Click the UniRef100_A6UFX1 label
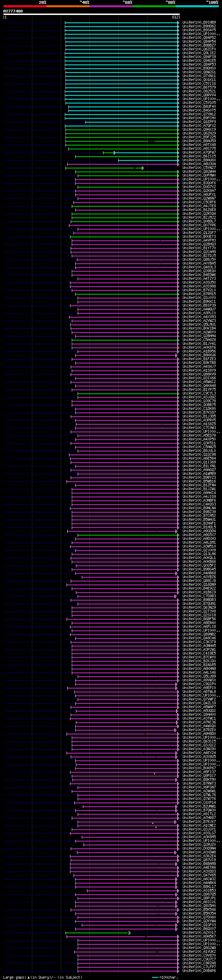The image size is (222, 980). coord(199,194)
